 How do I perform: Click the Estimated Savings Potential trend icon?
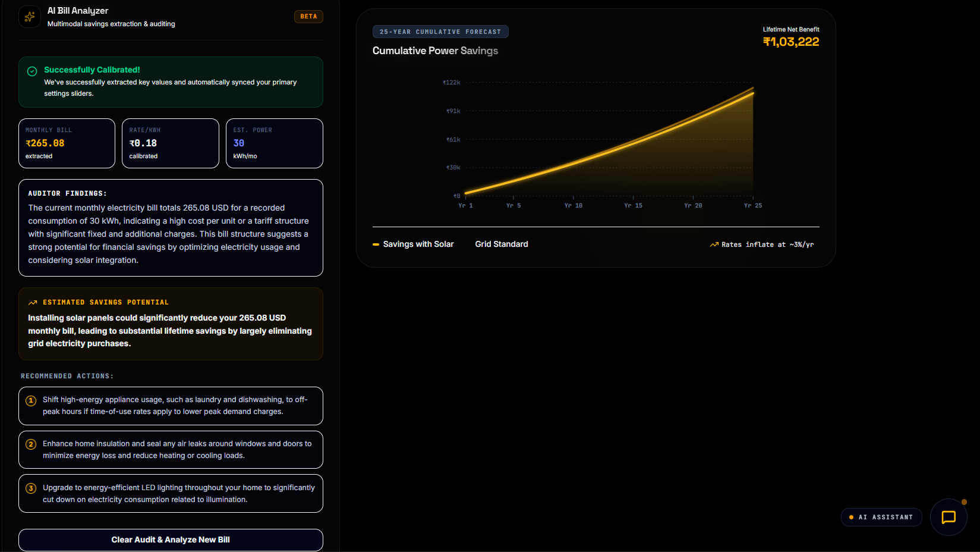(x=33, y=303)
